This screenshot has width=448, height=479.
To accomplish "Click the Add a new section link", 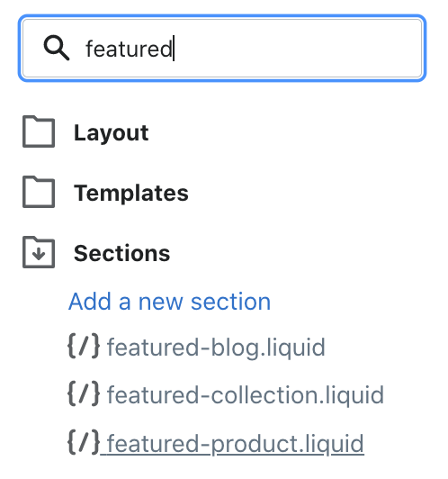I will [169, 302].
